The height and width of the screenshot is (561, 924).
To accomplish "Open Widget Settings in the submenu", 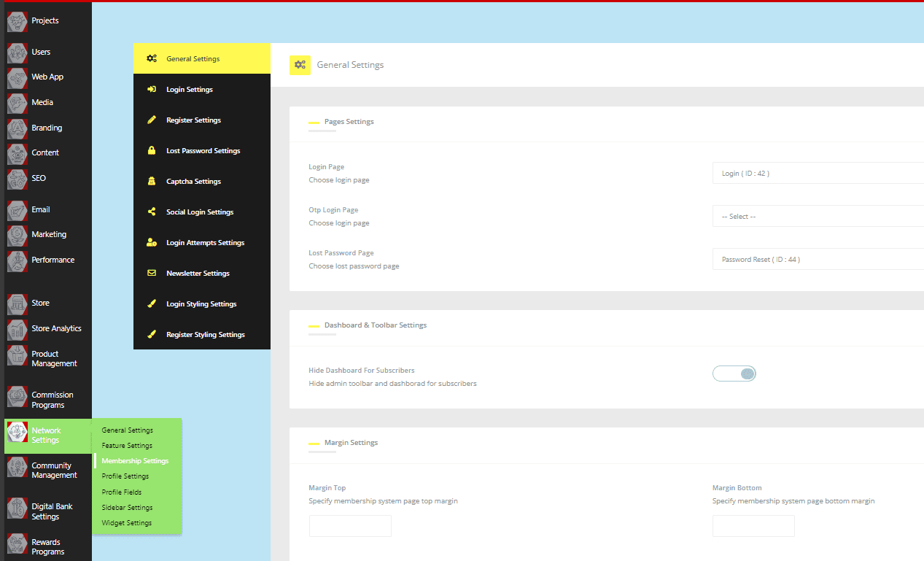I will click(x=127, y=523).
